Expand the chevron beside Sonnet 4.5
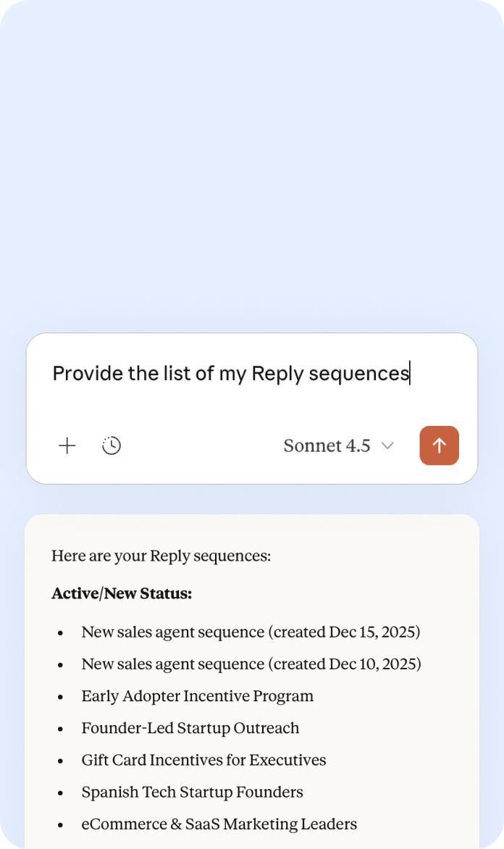 [387, 446]
